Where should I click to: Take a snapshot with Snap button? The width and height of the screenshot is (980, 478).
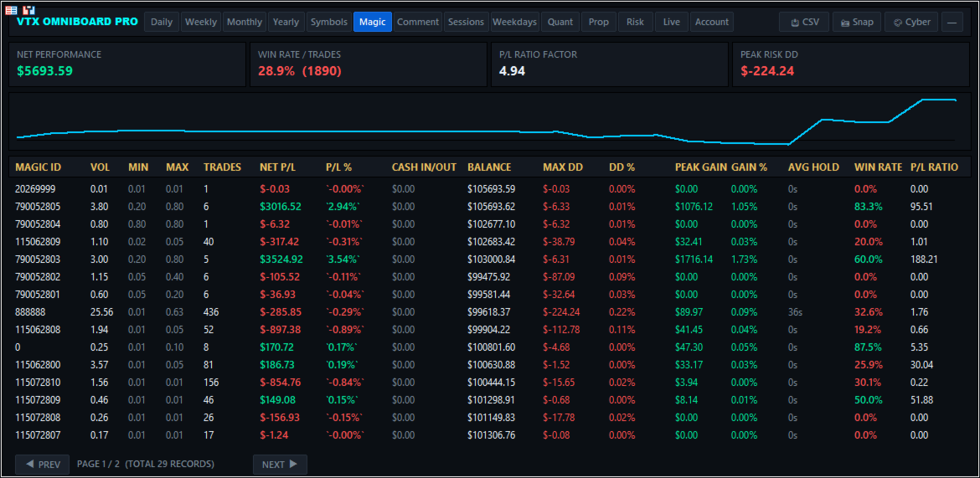857,22
